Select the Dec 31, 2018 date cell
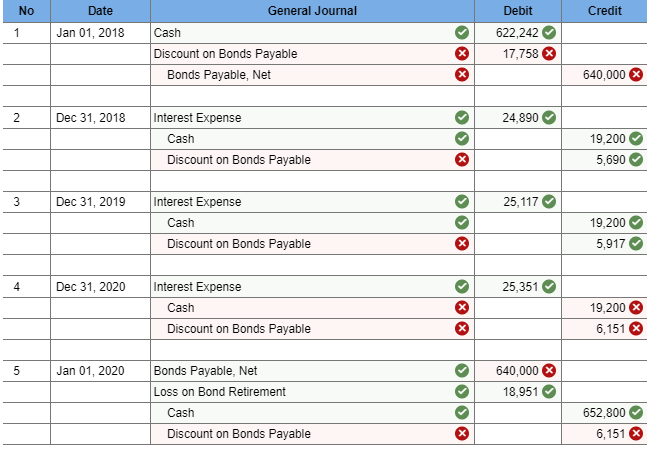 tap(100, 118)
